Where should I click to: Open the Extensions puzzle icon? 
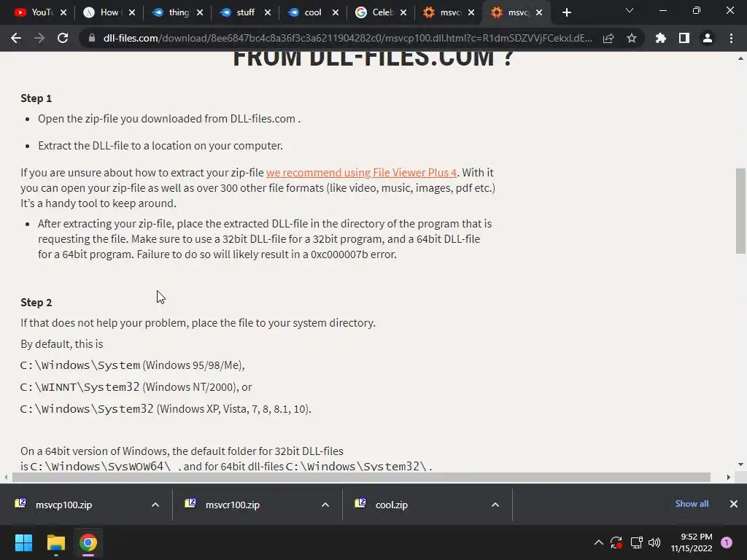pyautogui.click(x=661, y=38)
